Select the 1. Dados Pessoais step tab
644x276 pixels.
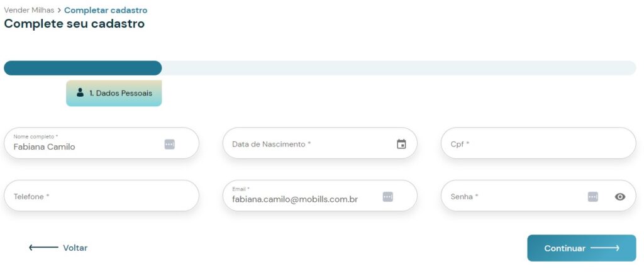click(114, 93)
